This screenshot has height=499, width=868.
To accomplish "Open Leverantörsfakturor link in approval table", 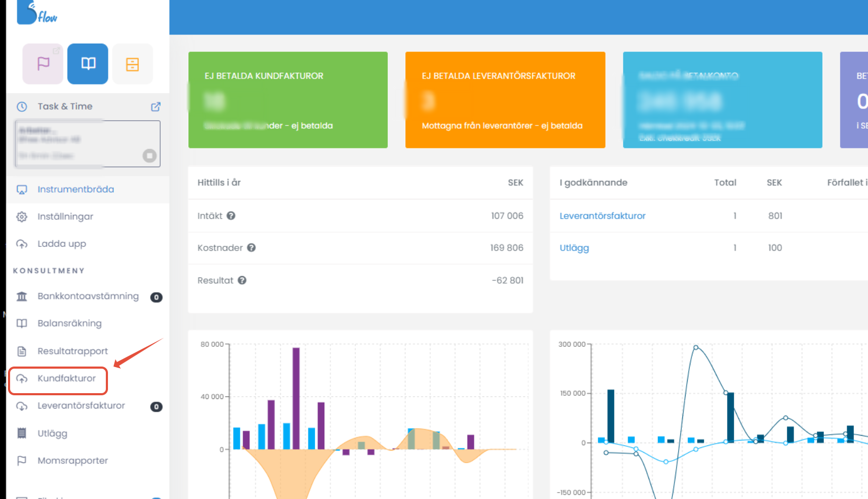I will (x=602, y=216).
